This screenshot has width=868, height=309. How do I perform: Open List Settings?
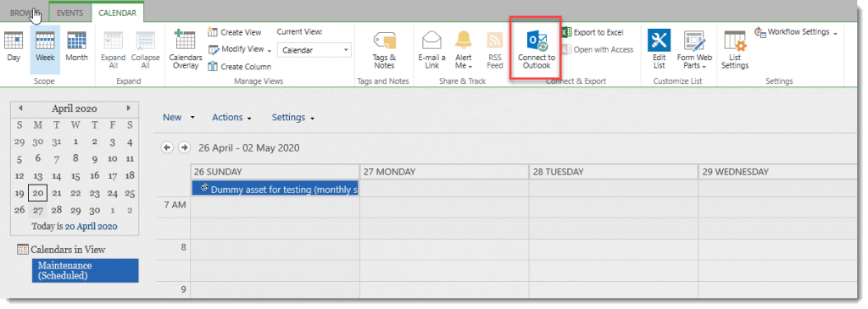(x=735, y=50)
